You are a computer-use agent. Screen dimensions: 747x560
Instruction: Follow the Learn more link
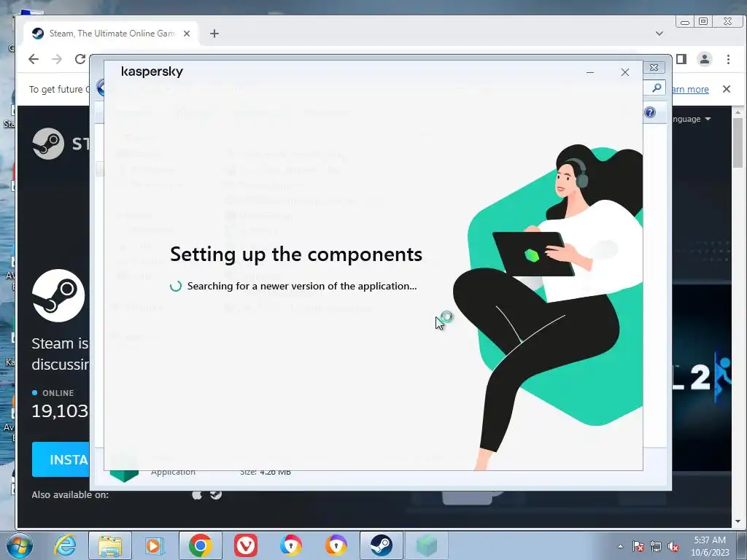(x=690, y=89)
